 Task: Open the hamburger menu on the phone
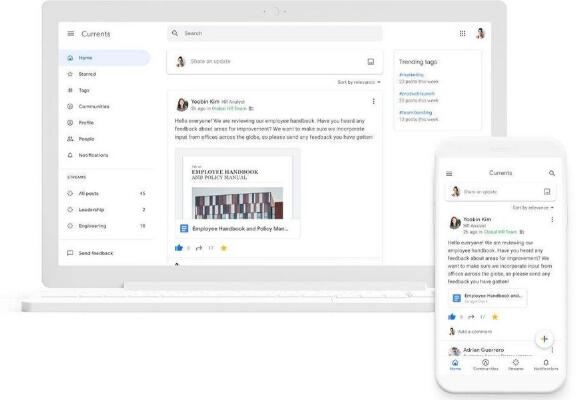[x=449, y=174]
